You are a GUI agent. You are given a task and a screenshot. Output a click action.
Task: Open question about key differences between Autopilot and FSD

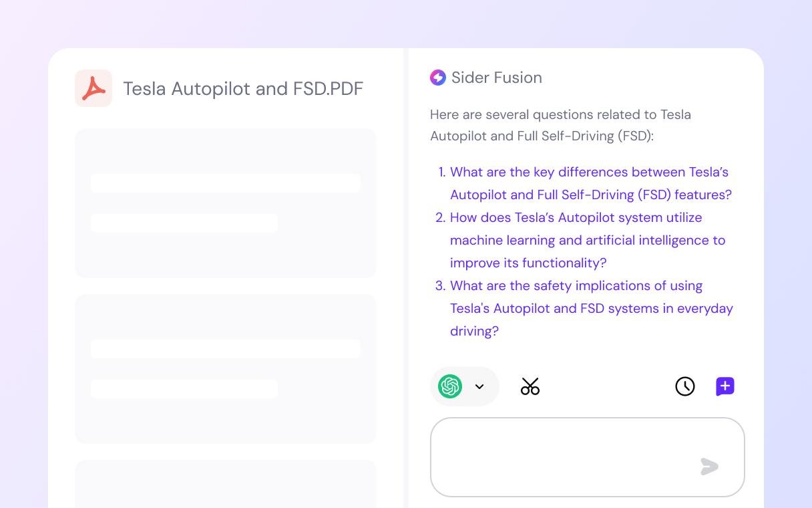[591, 183]
